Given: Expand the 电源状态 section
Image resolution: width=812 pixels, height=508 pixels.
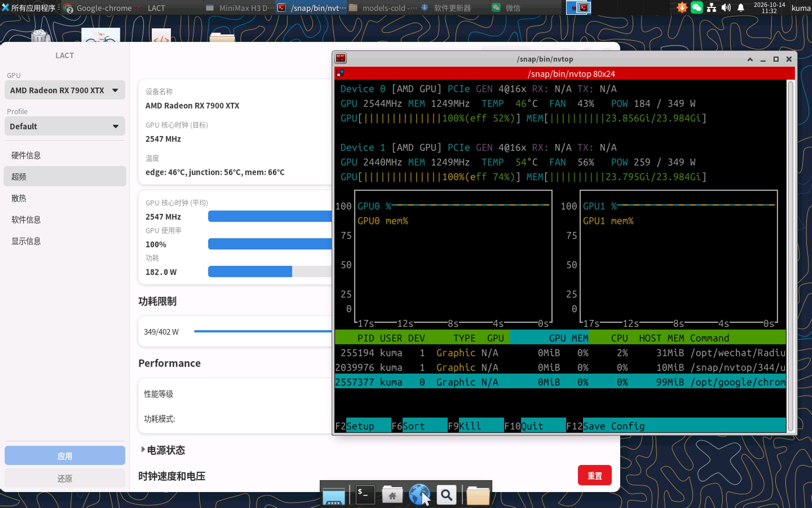Looking at the screenshot, I should pos(163,450).
